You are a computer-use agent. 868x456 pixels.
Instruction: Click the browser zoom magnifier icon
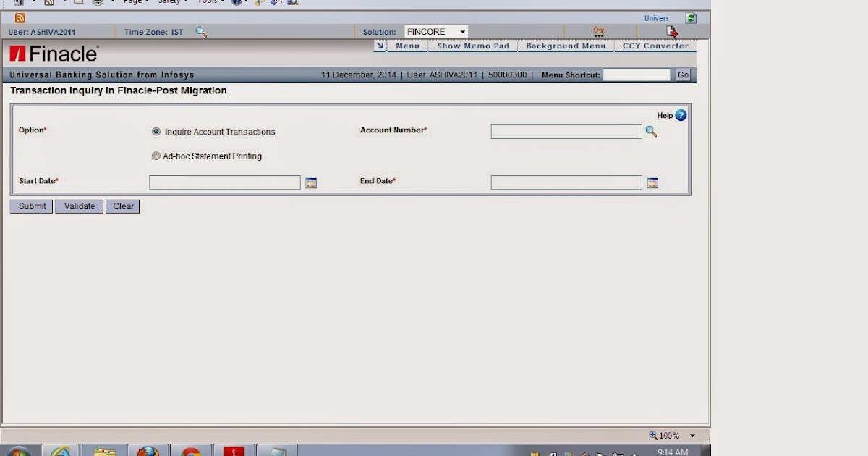tap(653, 435)
